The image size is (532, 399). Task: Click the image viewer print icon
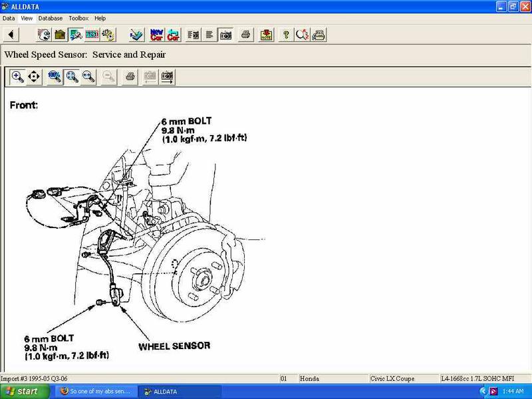pyautogui.click(x=130, y=77)
